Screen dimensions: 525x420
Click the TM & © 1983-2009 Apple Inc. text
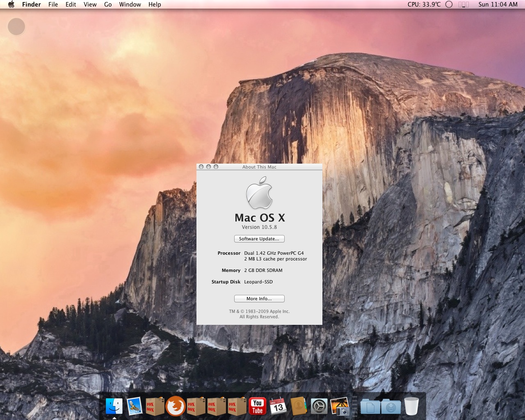coord(259,311)
